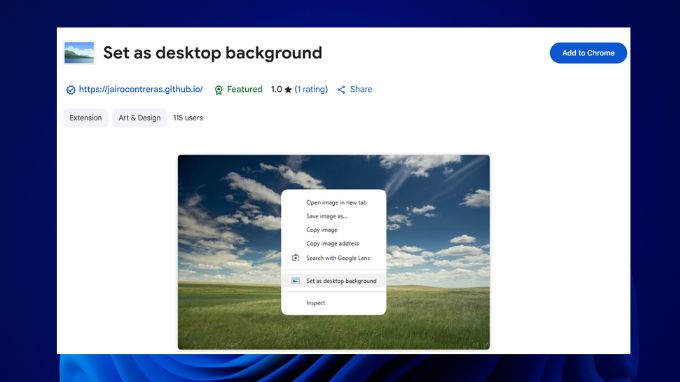Viewport: 680px width, 382px height.
Task: Click the Add to Chrome button
Action: (x=588, y=53)
